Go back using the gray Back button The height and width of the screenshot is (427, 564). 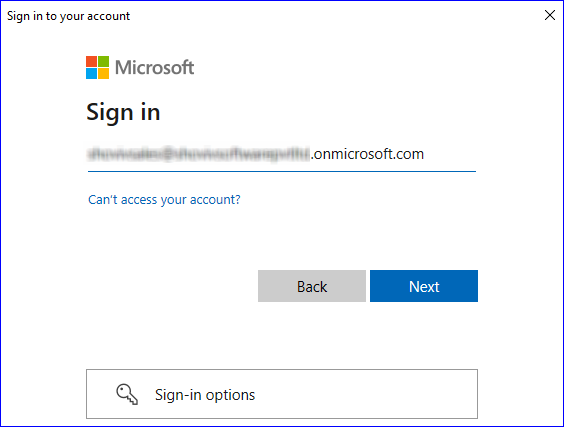pos(312,286)
